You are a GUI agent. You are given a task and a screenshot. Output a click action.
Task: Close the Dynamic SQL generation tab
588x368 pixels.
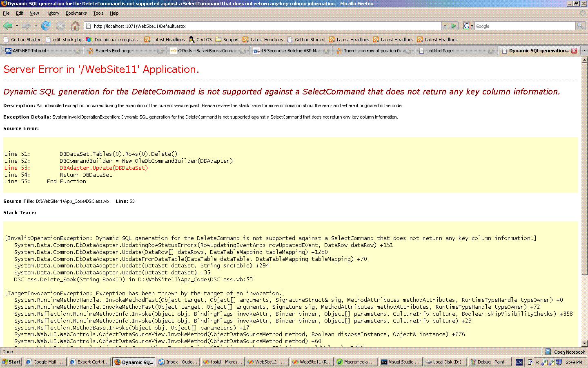574,51
